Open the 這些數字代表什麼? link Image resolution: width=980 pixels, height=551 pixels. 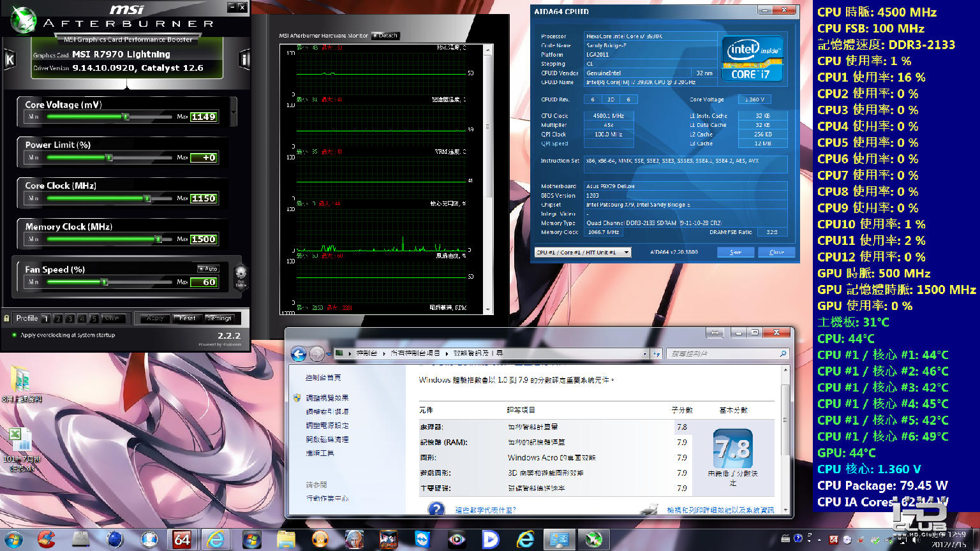pos(486,510)
